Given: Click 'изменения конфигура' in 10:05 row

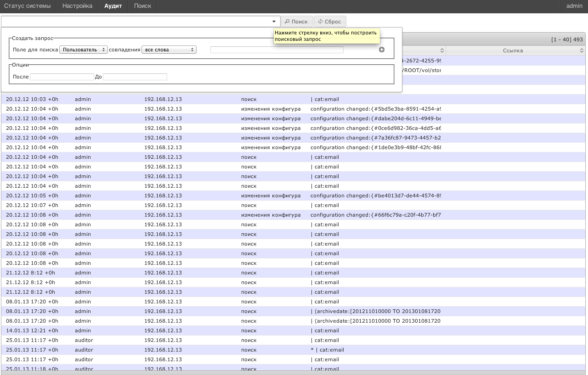Looking at the screenshot, I should pos(271,196).
